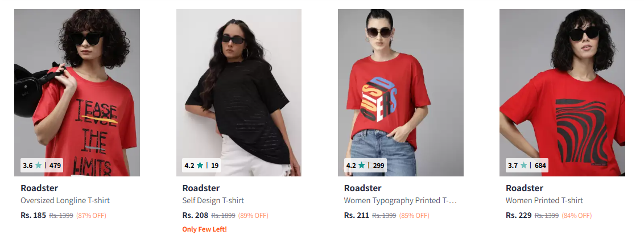
Task: Select Self Design T-shirt title
Action: click(x=213, y=200)
